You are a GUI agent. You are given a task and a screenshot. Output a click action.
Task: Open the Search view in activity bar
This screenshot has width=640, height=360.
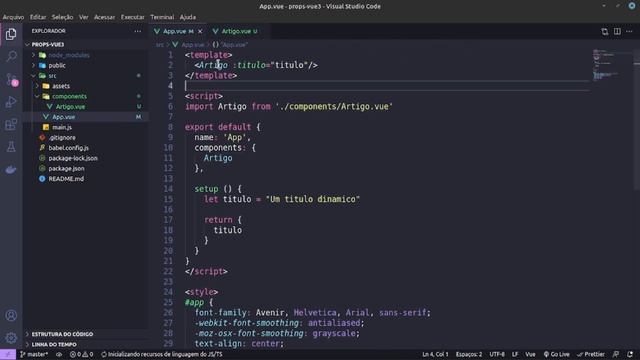click(x=11, y=56)
